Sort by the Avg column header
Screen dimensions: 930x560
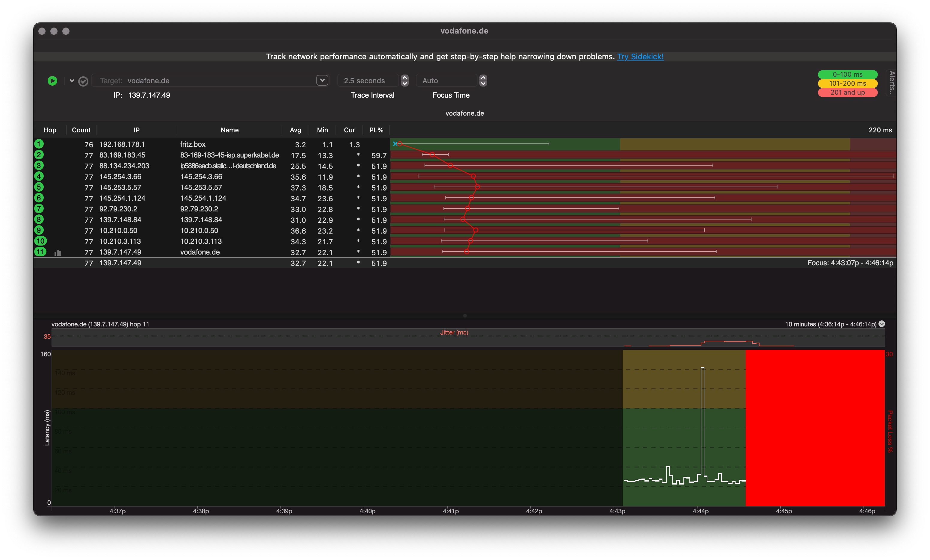tap(295, 130)
